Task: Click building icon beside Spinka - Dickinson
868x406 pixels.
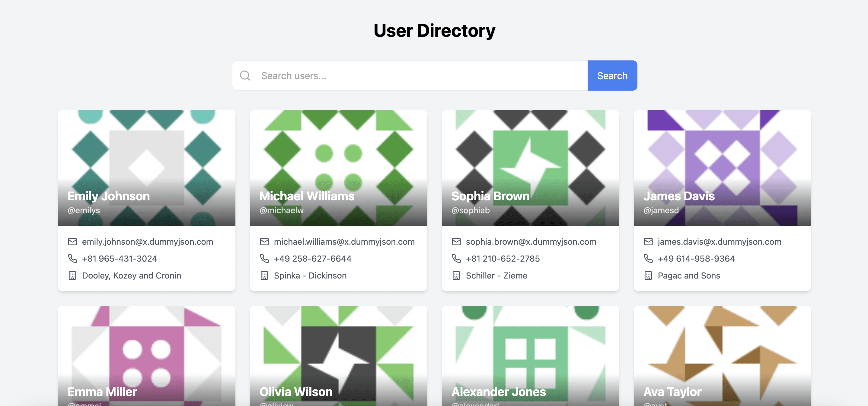Action: point(264,275)
